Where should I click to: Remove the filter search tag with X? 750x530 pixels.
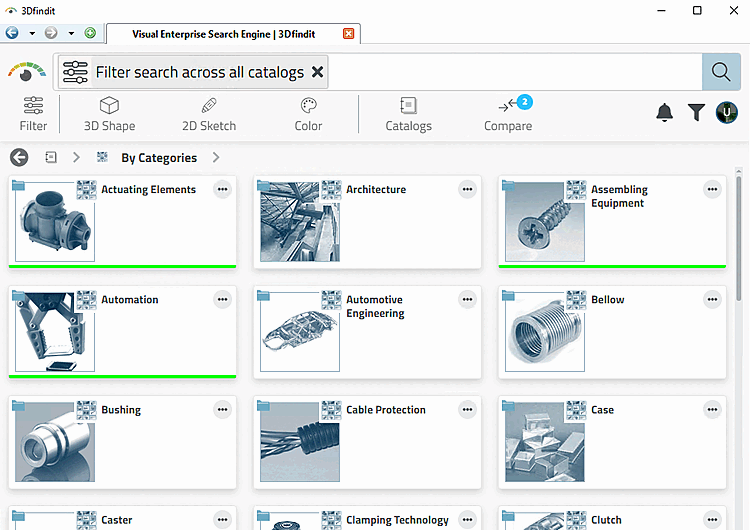317,72
